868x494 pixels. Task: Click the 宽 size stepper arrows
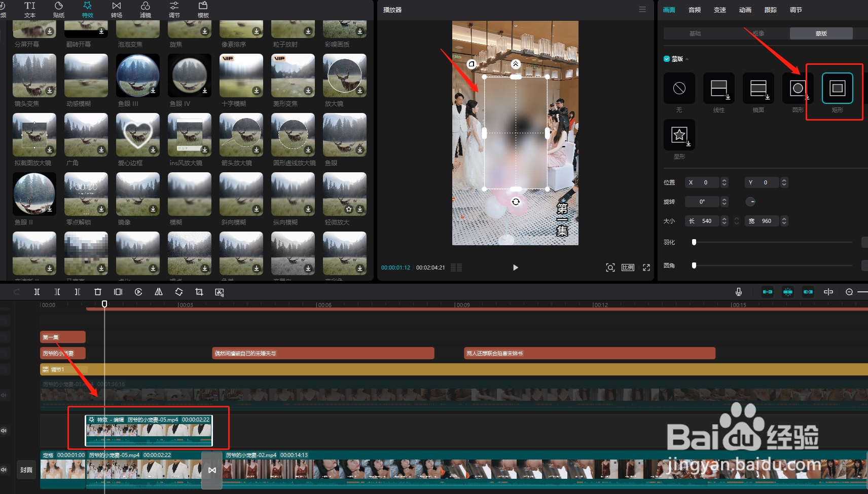click(x=784, y=221)
